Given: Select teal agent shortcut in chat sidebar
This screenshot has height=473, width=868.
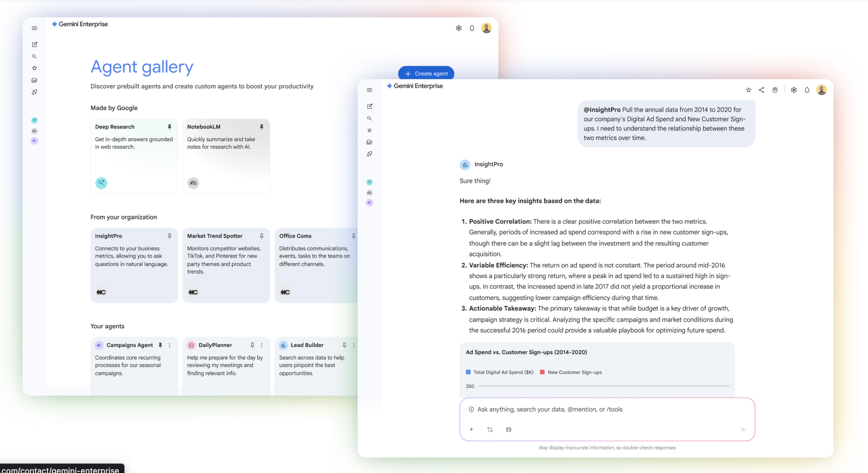Looking at the screenshot, I should pyautogui.click(x=369, y=182).
